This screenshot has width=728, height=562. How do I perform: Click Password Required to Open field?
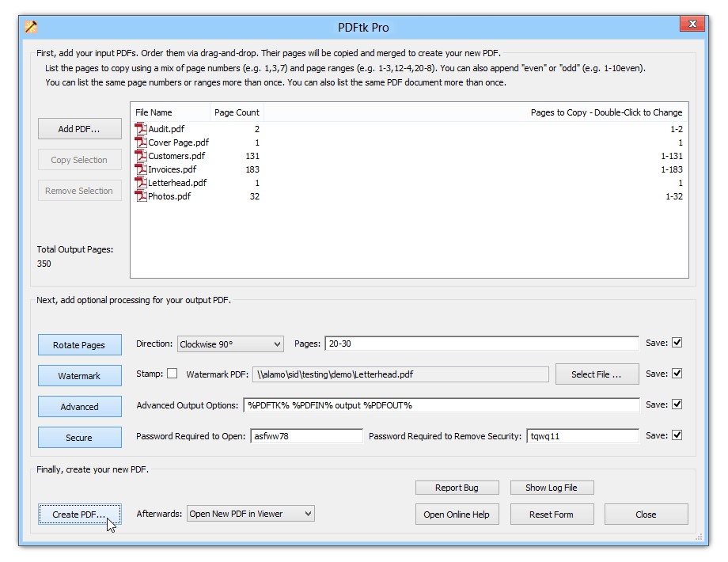pyautogui.click(x=306, y=436)
